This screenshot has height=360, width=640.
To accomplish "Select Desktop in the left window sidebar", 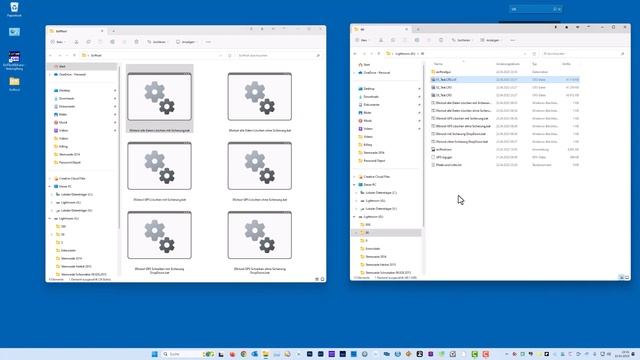I will tap(64, 91).
